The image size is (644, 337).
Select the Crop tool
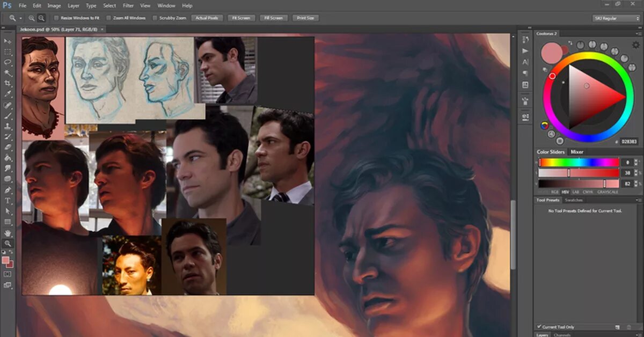coord(8,84)
